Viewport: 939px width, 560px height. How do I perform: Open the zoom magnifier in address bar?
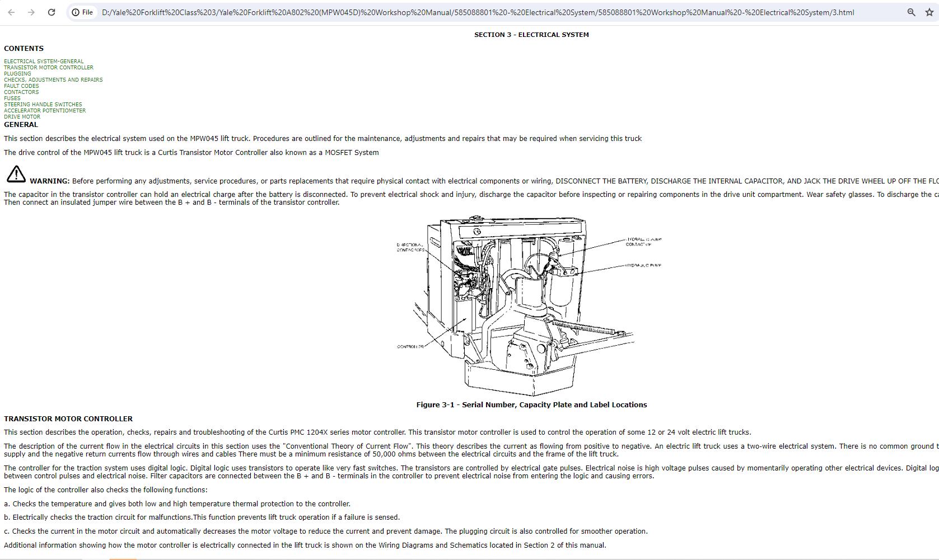click(911, 12)
